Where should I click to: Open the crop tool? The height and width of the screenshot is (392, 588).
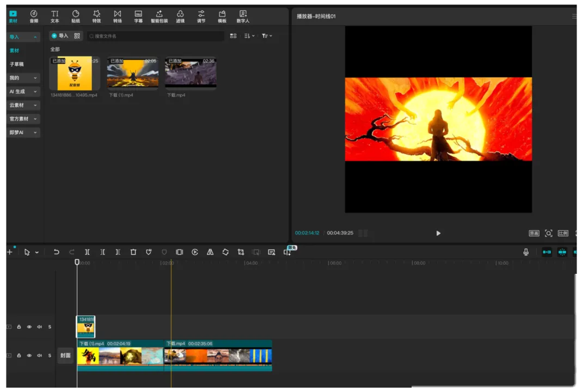pos(241,252)
